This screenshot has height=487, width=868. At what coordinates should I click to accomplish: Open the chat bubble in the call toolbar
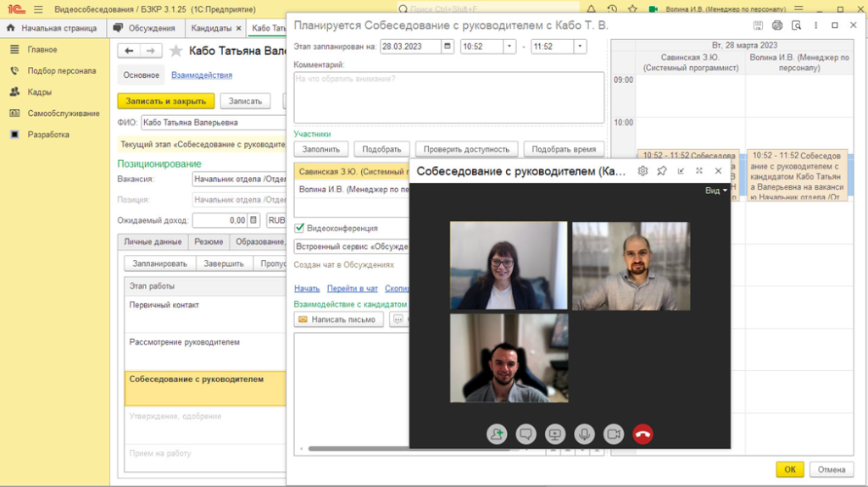pos(526,434)
